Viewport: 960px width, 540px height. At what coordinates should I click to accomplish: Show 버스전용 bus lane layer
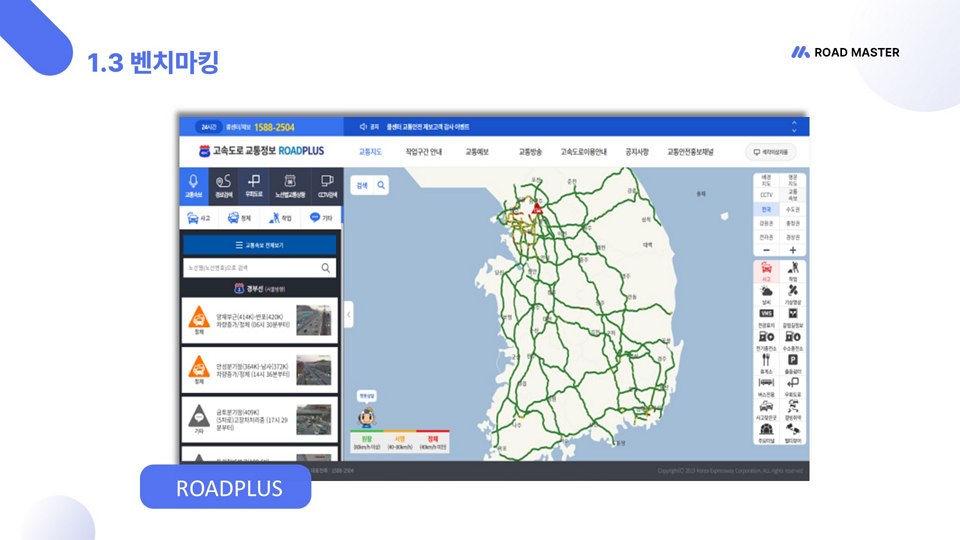[766, 386]
